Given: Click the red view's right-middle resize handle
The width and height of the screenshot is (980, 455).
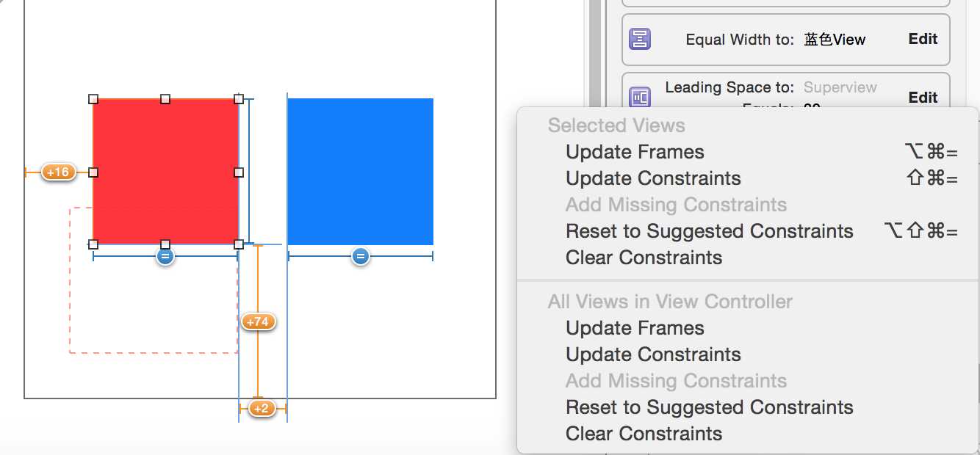Looking at the screenshot, I should (x=239, y=172).
